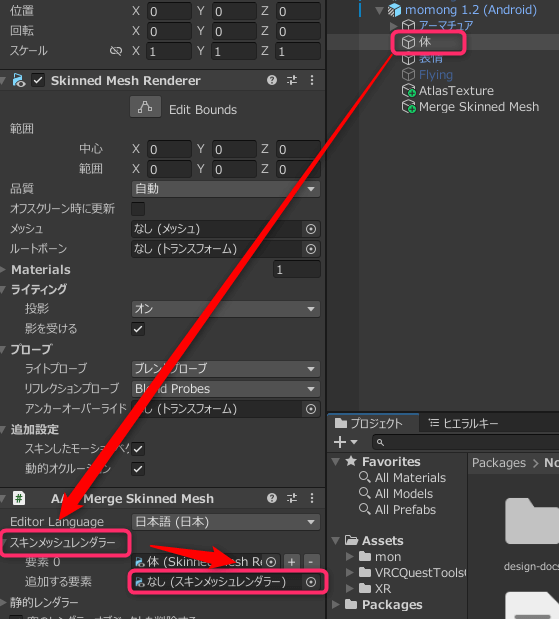Image resolution: width=559 pixels, height=619 pixels.
Task: Click the AtlasTexture cube icon
Action: [x=409, y=91]
